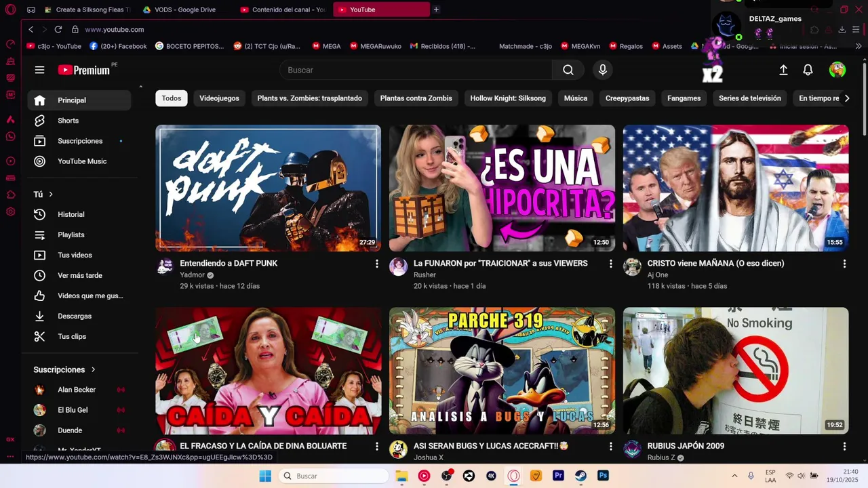This screenshot has height=488, width=868.
Task: Click the search magnifier button
Action: [568, 70]
